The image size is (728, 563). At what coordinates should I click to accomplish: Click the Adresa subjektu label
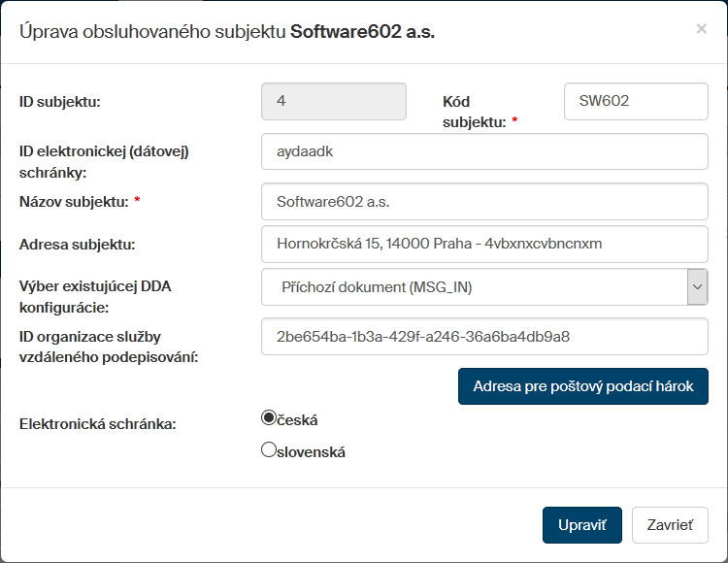[x=77, y=244]
